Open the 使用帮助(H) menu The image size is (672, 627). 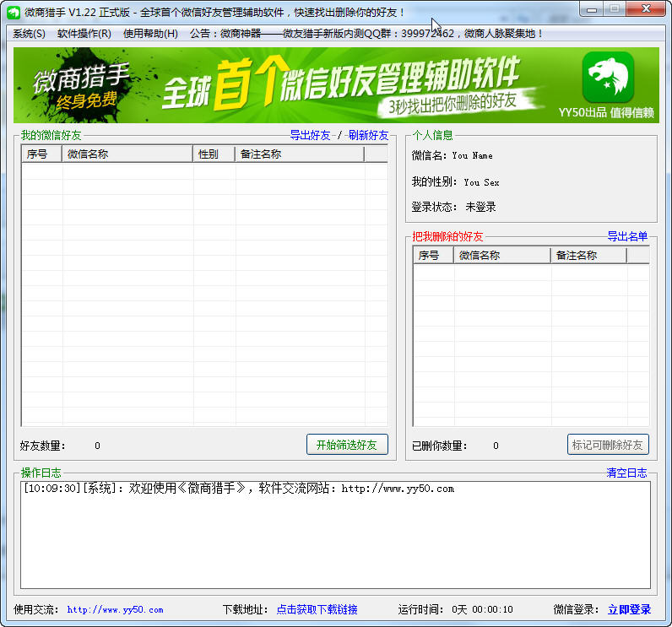tap(150, 34)
